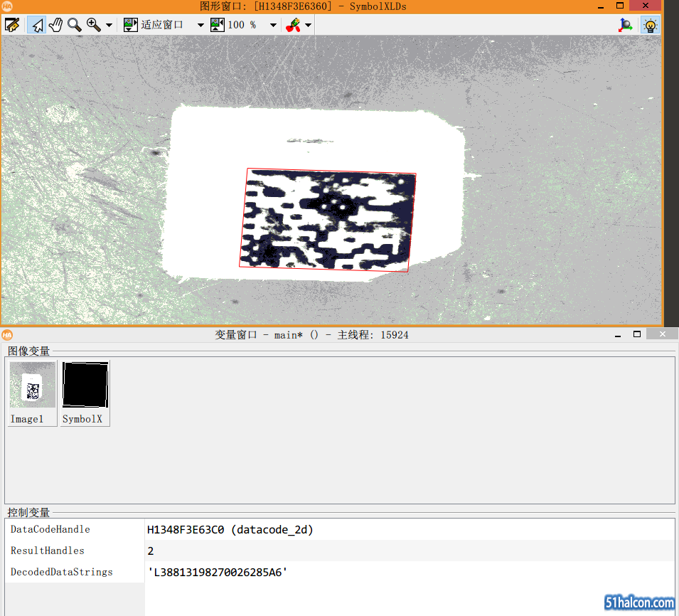Click the clear graphics window icon
Screen dimensions: 679x616
click(12, 25)
